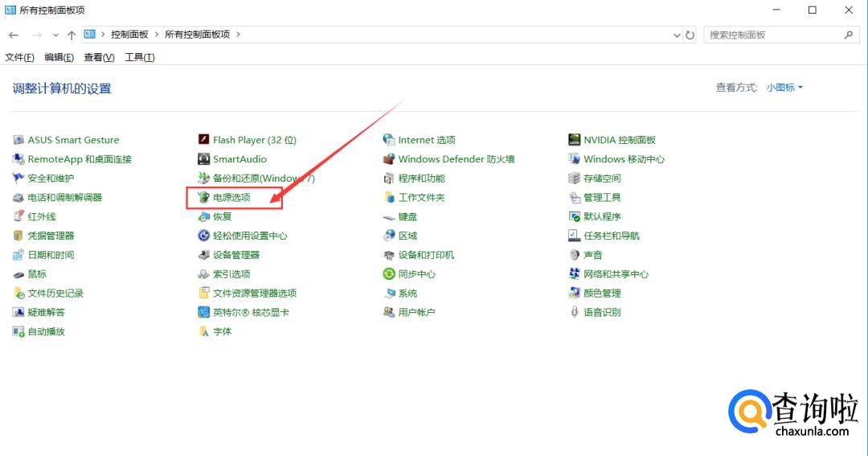
Task: Open the 设备管理器 icon
Action: click(x=203, y=255)
